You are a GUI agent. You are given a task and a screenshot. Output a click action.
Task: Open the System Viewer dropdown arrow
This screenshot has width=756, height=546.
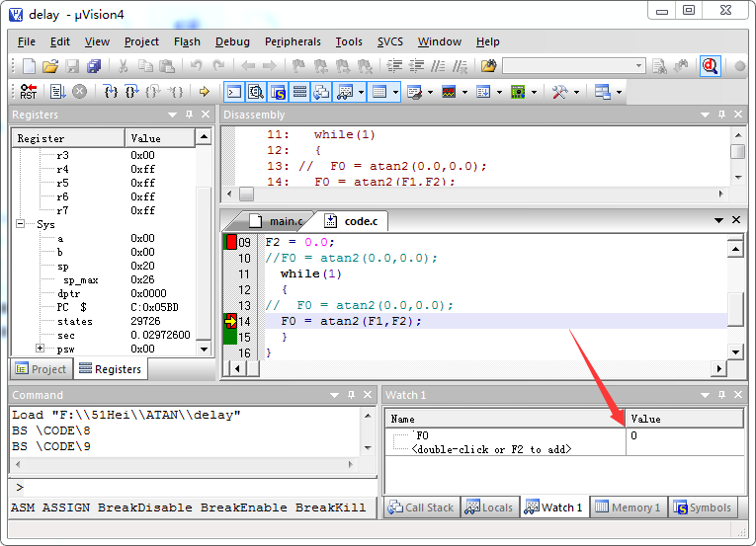pos(535,92)
